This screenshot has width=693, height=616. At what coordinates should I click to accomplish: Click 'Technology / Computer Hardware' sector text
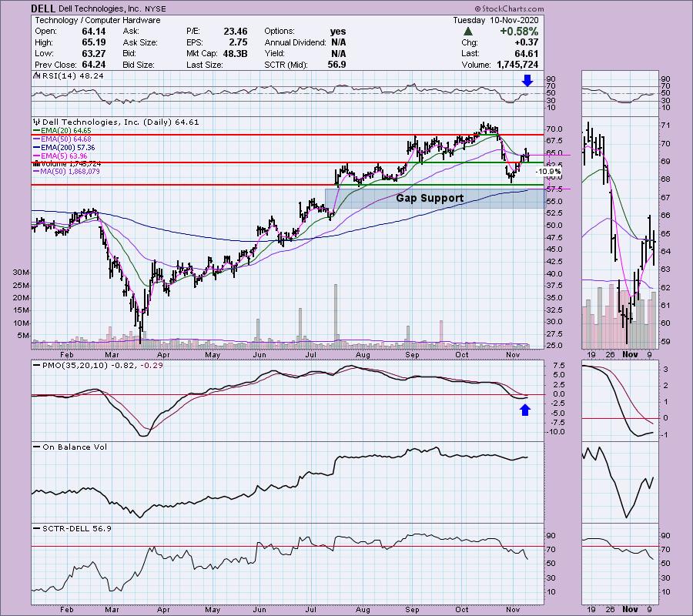point(98,20)
